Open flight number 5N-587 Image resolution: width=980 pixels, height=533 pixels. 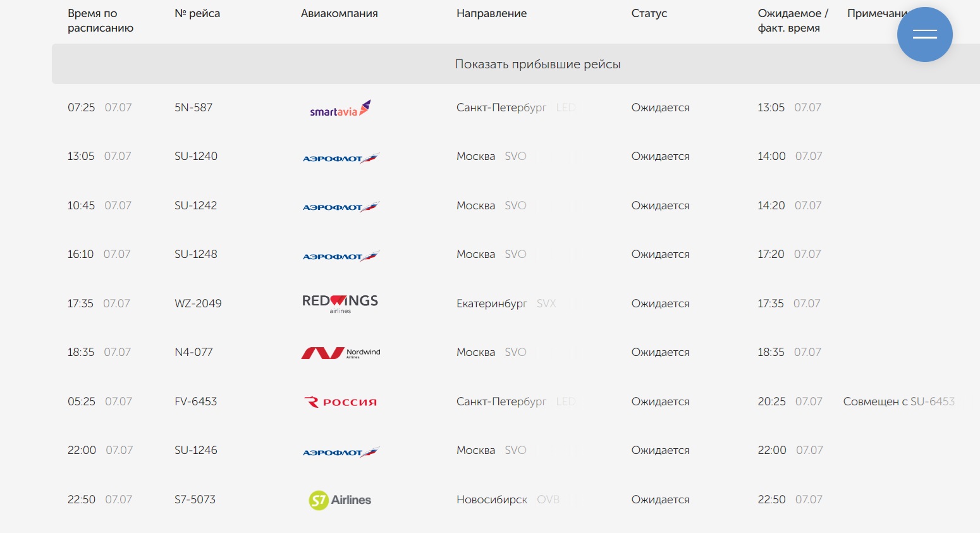click(193, 107)
